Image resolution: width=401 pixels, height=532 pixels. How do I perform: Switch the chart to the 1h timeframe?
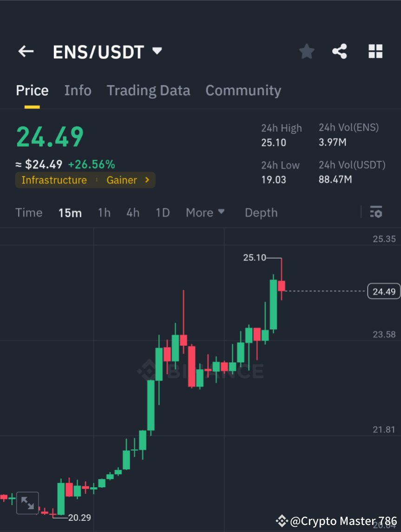(104, 212)
